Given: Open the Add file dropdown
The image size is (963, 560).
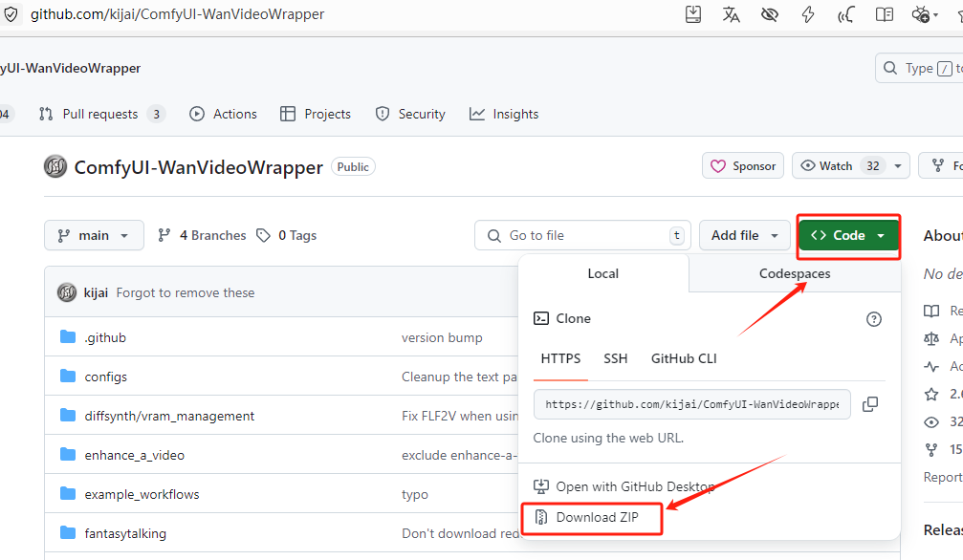Looking at the screenshot, I should click(744, 235).
